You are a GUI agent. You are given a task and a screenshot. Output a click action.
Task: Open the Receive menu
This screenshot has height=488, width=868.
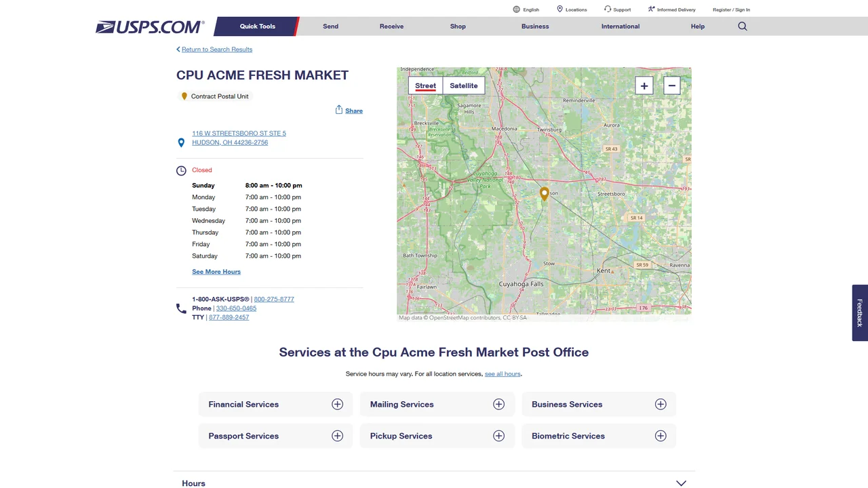[391, 26]
